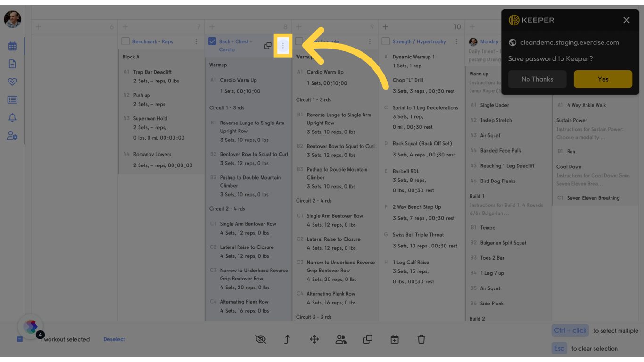
Task: Tick the Benchmark - Reps checkbox
Action: tap(125, 41)
